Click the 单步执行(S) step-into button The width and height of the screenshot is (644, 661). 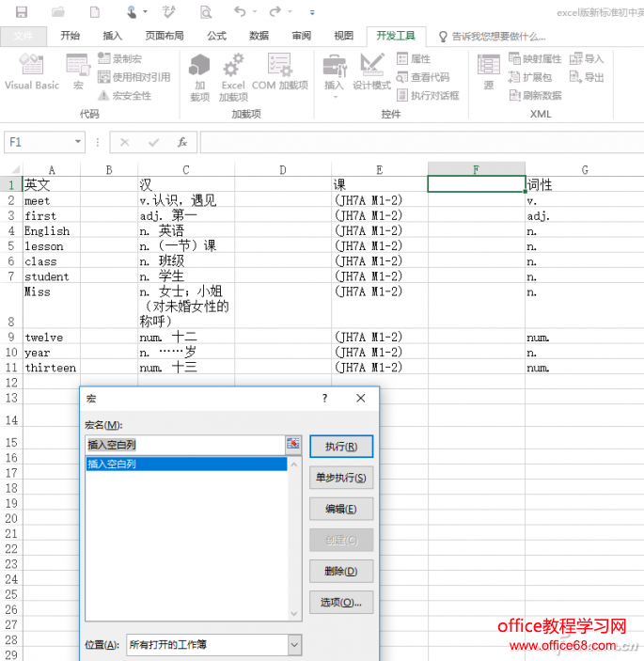[341, 478]
